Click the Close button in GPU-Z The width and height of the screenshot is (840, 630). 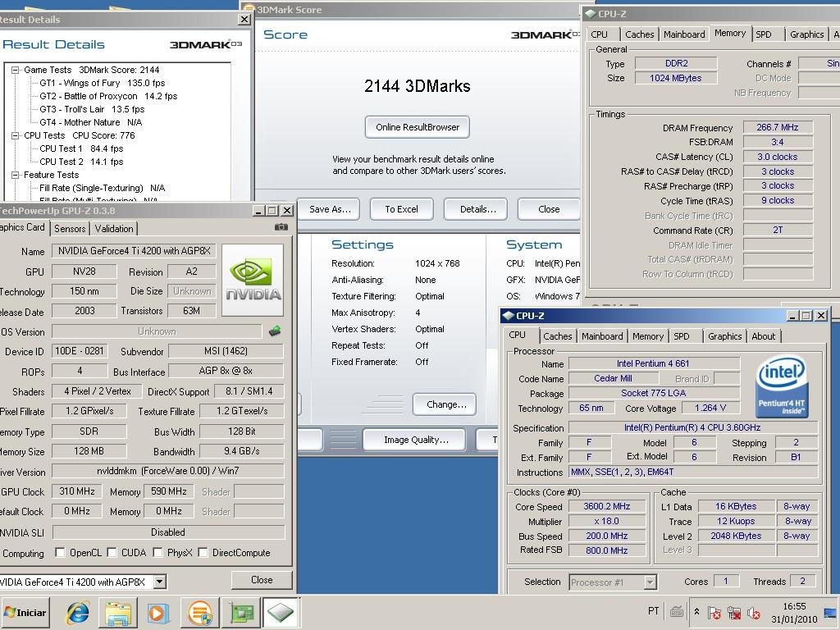tap(262, 580)
